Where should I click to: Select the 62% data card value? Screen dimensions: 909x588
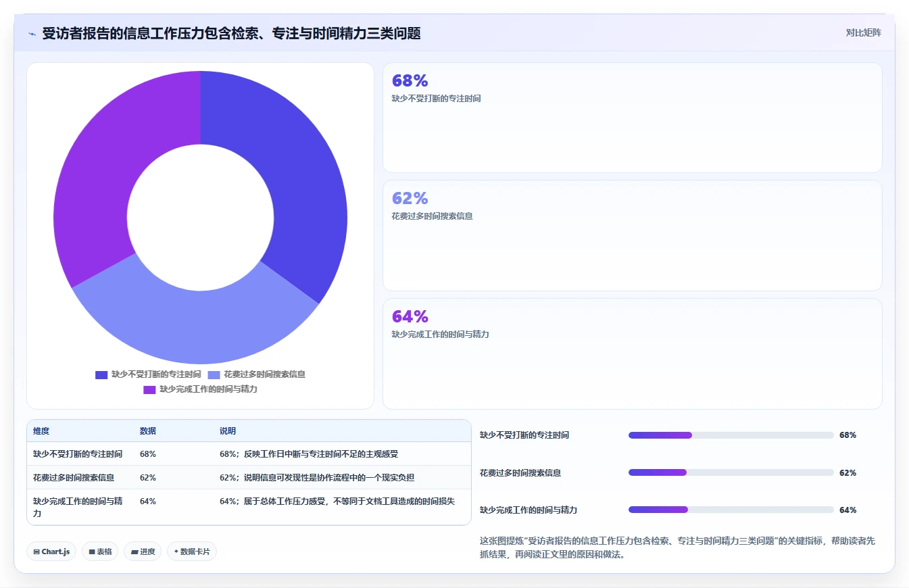point(410,199)
